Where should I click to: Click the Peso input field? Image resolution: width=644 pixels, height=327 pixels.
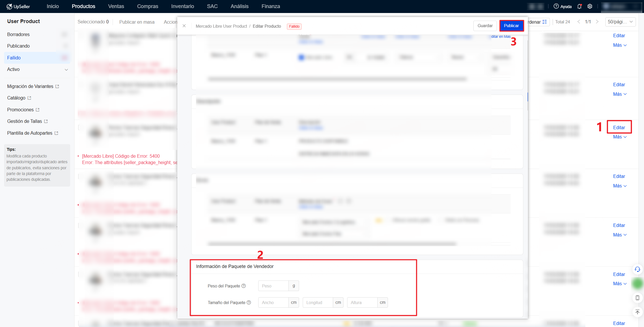point(273,286)
